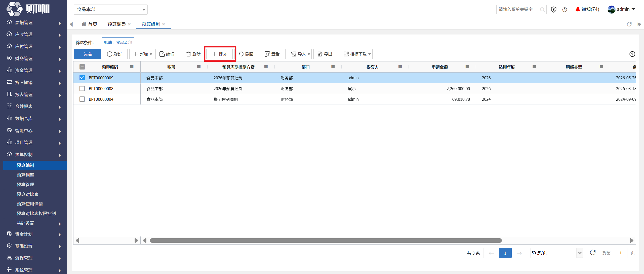The image size is (644, 274).
Task: Uncheck the BPT00000009 row checkbox
Action: pos(82,78)
